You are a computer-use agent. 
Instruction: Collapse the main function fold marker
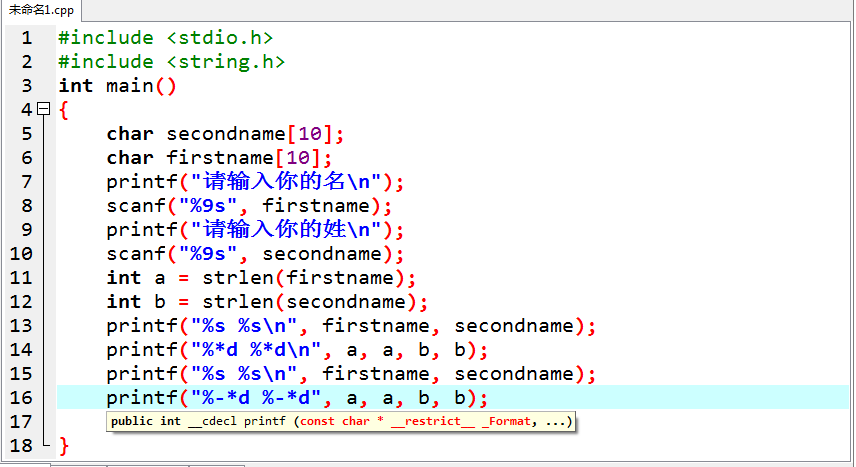[x=43, y=109]
